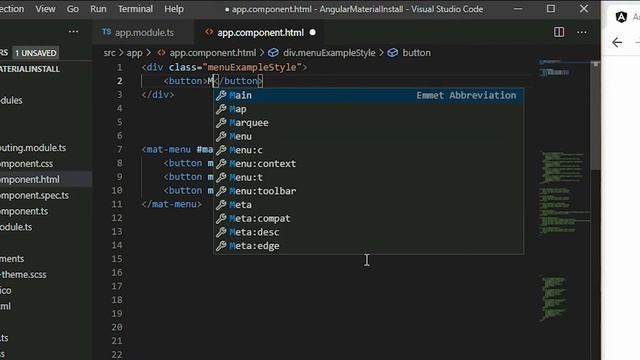Click the Angular logo in browser window
Screen dimensions: 640x360
coord(621,17)
